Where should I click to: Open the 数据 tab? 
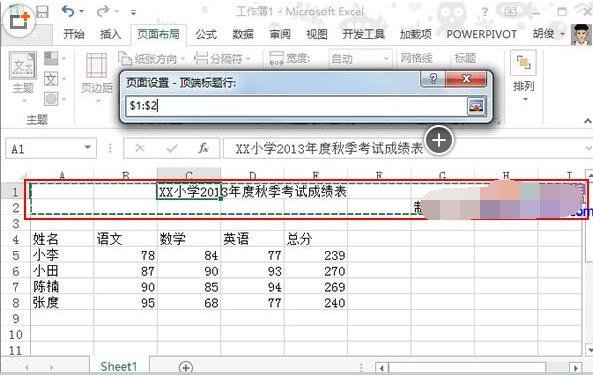(x=243, y=34)
